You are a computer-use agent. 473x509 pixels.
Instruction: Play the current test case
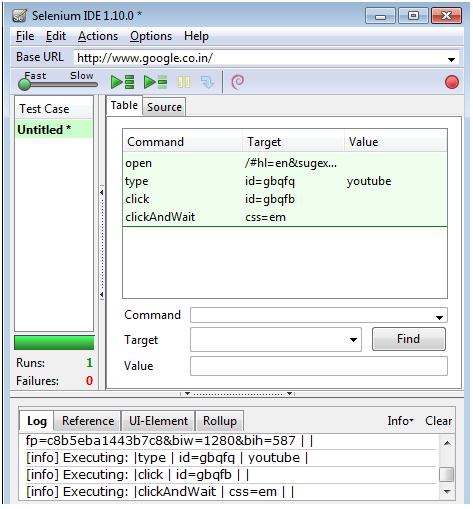155,82
